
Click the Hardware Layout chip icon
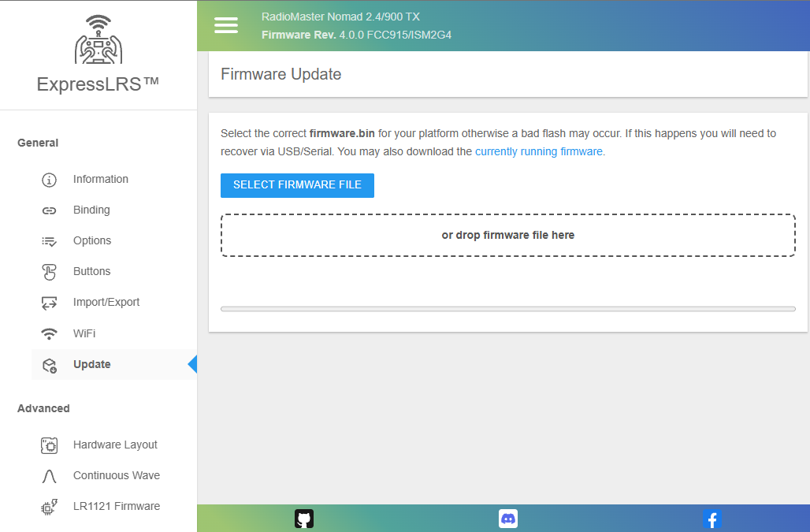(x=49, y=445)
